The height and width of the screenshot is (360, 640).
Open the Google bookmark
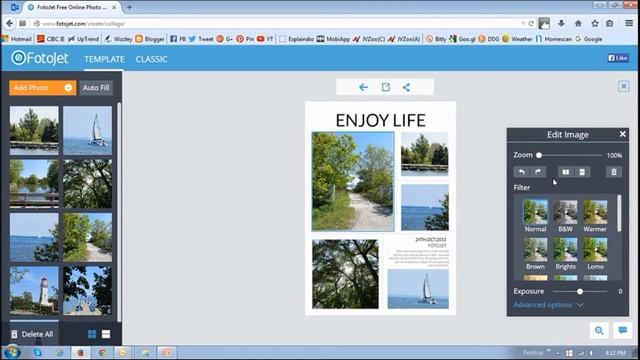pos(589,39)
